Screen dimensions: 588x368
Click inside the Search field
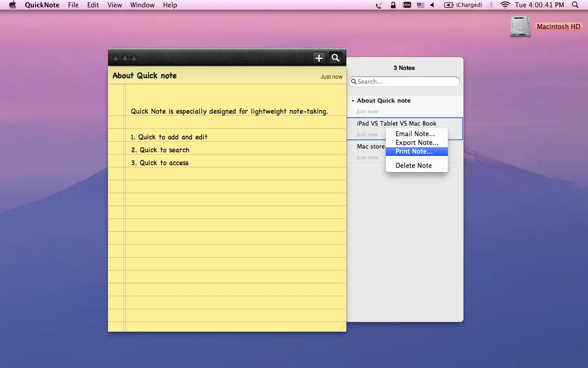404,81
